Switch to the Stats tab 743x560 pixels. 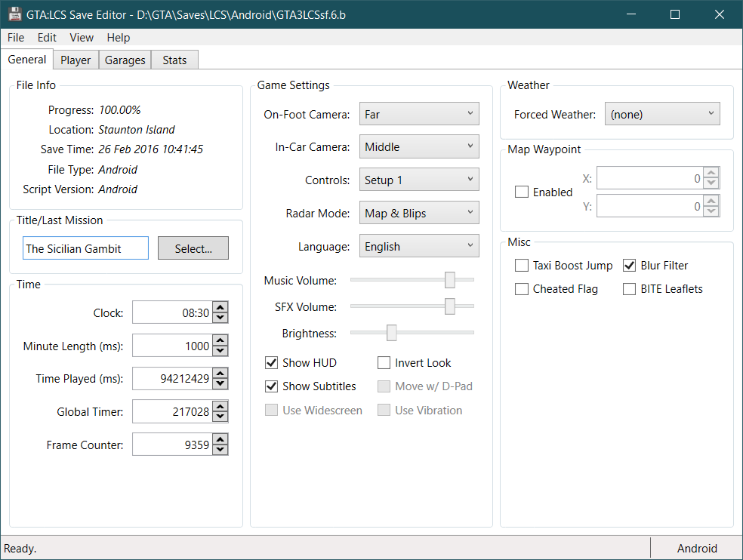coord(174,60)
